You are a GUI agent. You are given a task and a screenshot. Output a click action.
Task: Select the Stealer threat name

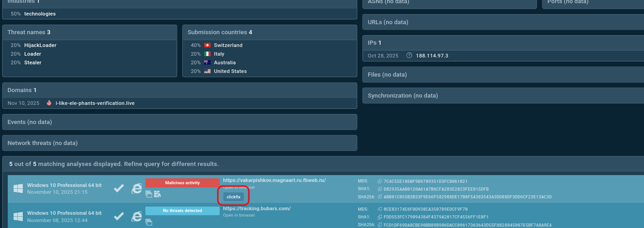(33, 62)
